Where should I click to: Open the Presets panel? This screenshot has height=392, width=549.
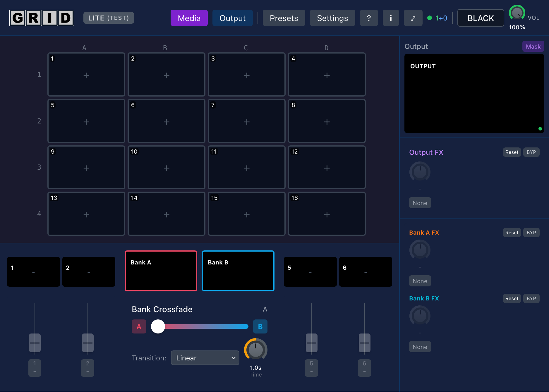(284, 18)
